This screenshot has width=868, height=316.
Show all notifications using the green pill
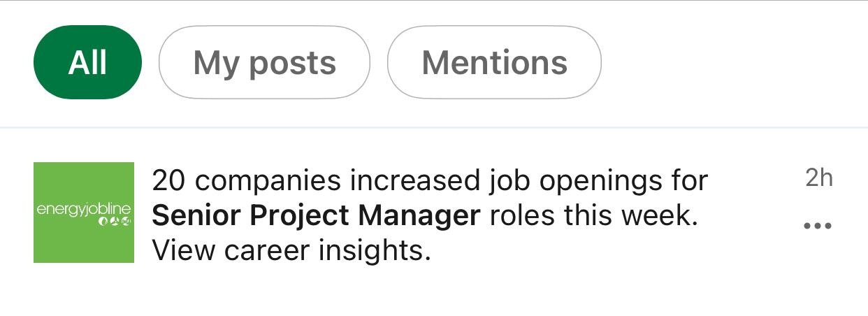pos(87,63)
